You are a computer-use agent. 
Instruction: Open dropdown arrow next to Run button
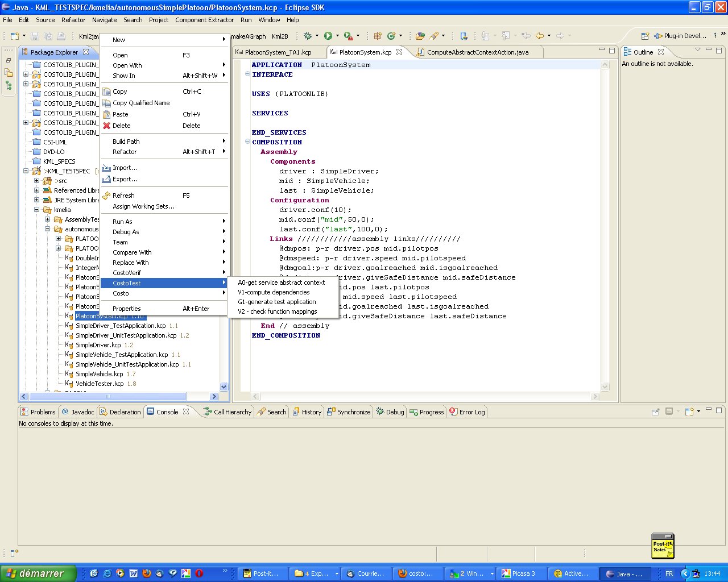coord(337,36)
